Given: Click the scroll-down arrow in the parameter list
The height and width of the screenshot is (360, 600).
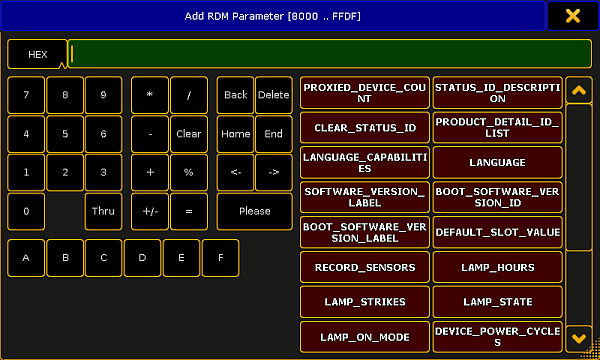Looking at the screenshot, I should (579, 339).
